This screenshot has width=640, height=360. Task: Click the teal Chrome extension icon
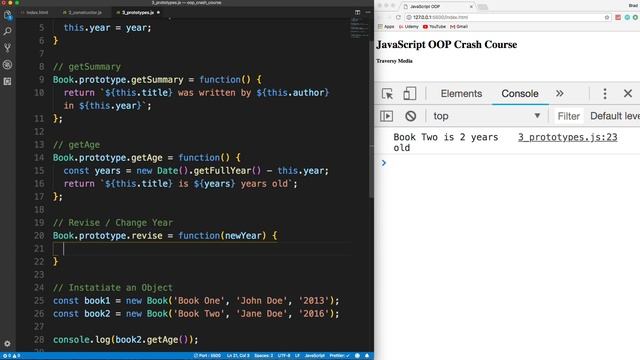pos(627,17)
